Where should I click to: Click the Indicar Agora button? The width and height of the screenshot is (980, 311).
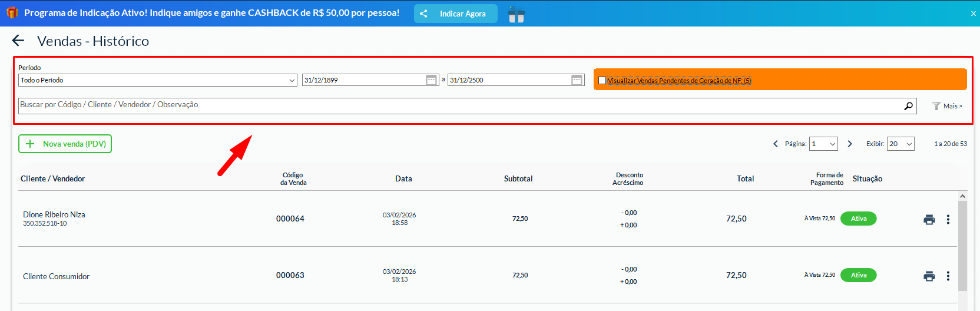(455, 14)
